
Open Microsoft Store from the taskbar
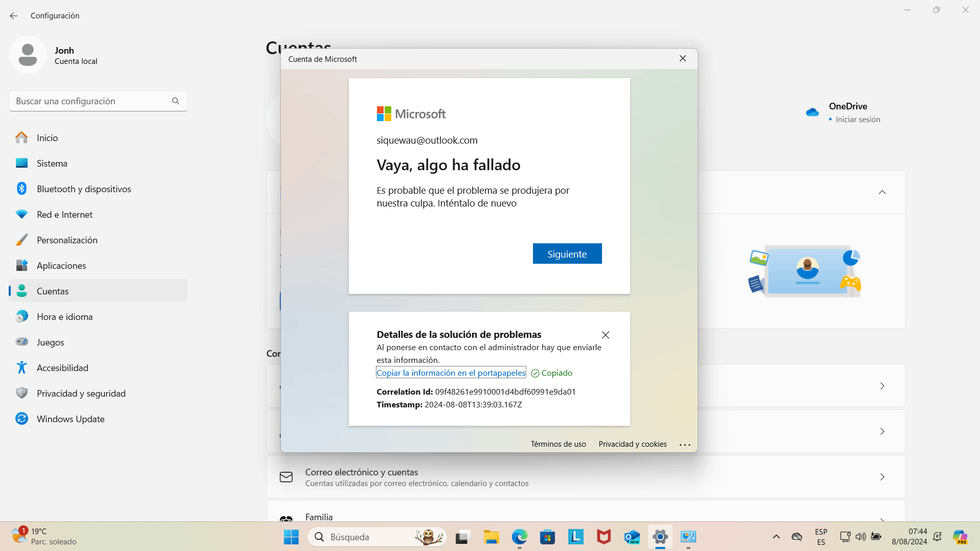(547, 537)
